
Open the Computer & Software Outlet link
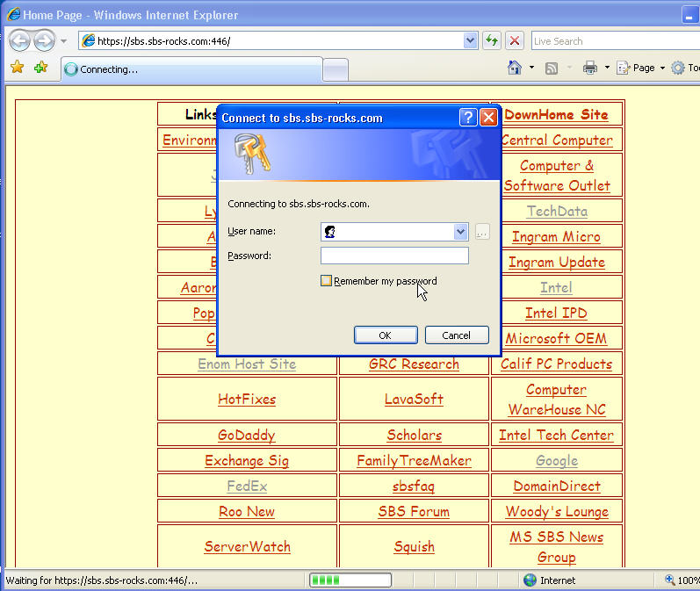pyautogui.click(x=557, y=176)
